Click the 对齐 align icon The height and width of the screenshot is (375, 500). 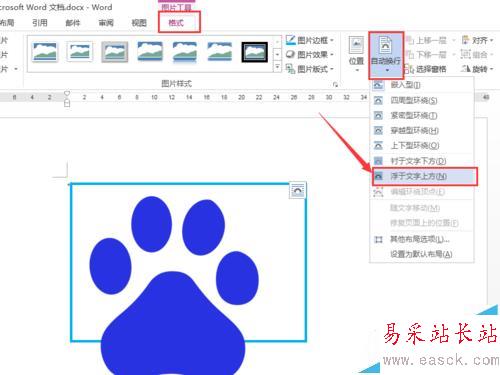tap(466, 40)
